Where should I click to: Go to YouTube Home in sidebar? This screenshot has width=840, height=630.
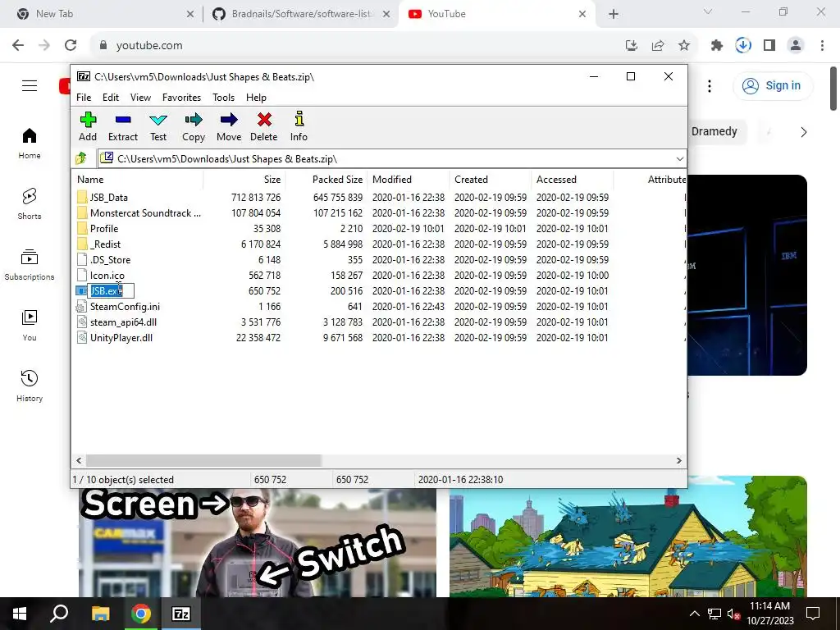tap(30, 144)
